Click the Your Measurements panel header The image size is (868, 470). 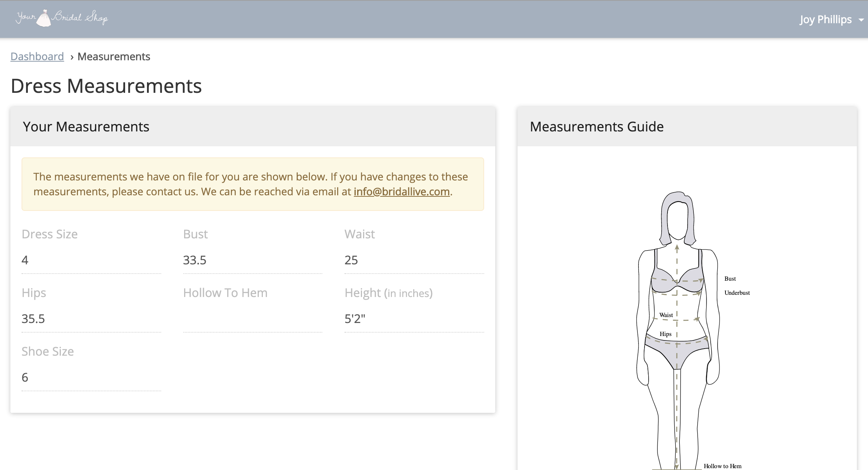click(x=253, y=127)
